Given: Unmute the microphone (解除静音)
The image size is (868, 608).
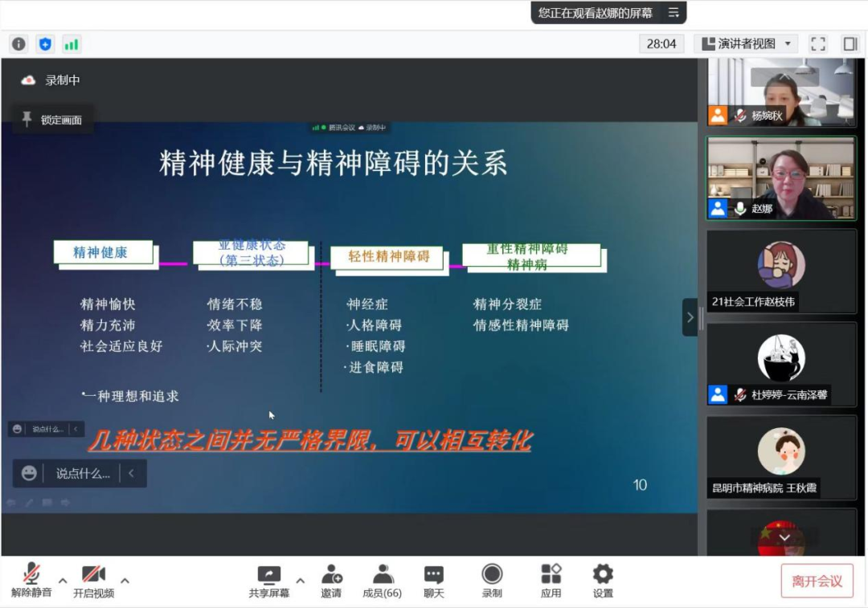Looking at the screenshot, I should pos(31,581).
